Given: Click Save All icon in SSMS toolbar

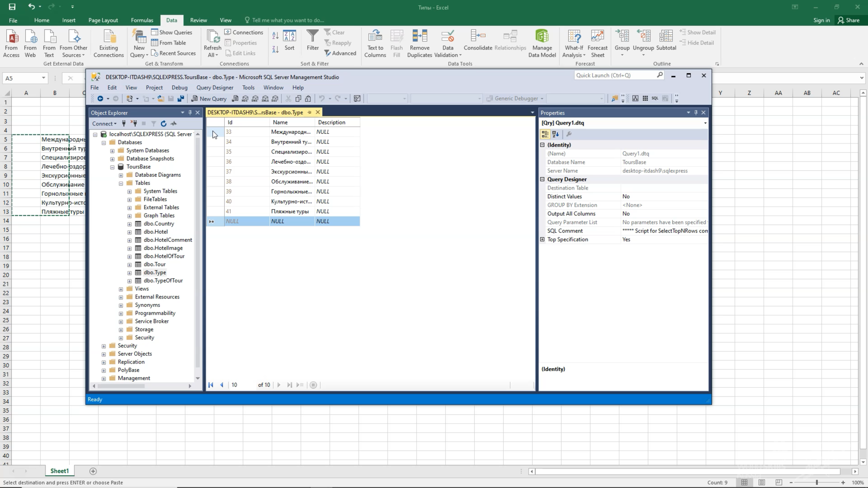Looking at the screenshot, I should [x=180, y=99].
